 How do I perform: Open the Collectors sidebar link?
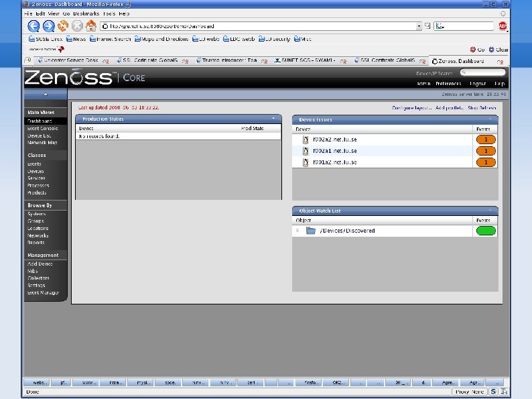(x=38, y=278)
